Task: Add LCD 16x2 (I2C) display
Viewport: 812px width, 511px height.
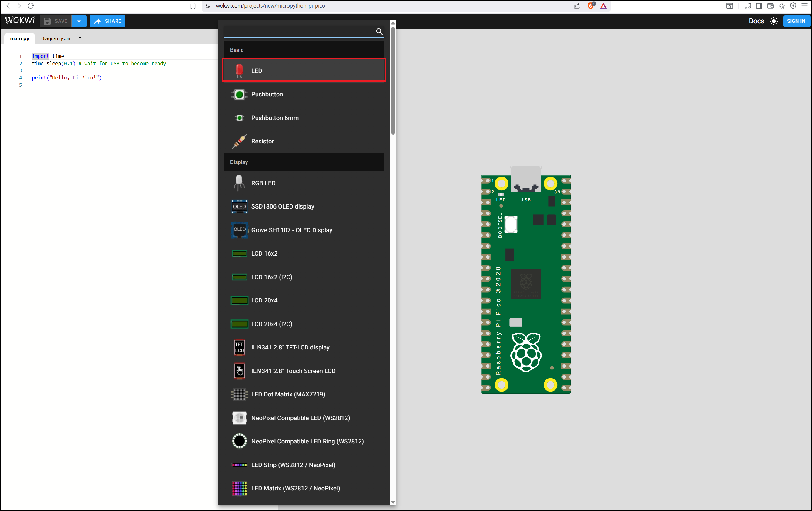Action: tap(304, 277)
